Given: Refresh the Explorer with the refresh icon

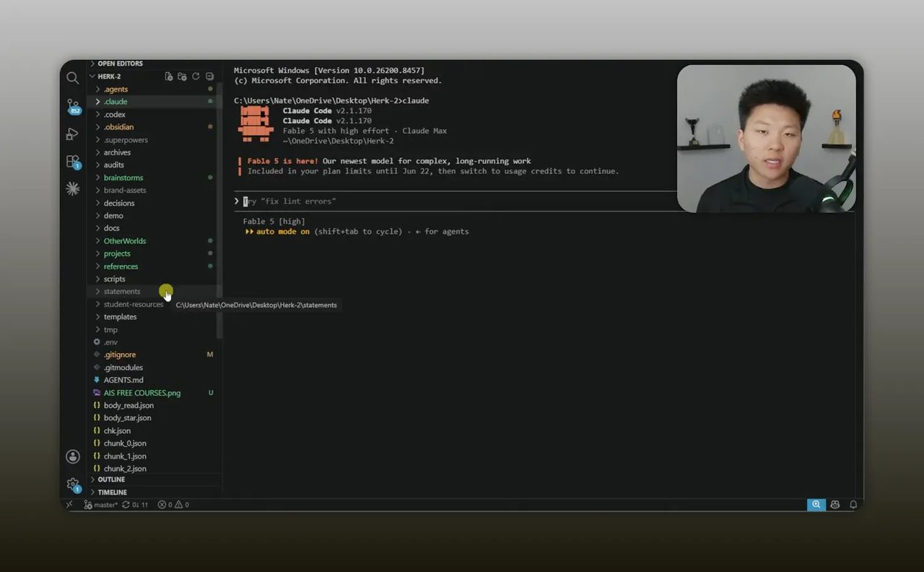Looking at the screenshot, I should [196, 76].
